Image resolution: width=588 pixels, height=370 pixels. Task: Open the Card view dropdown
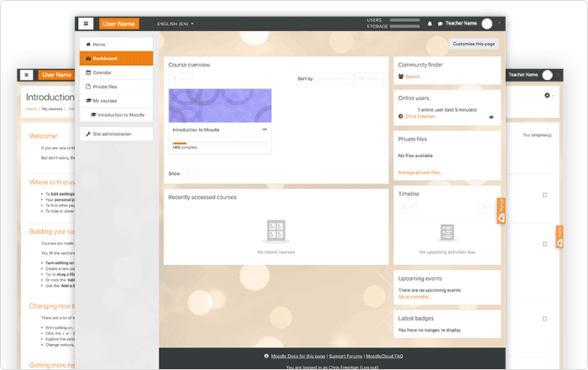point(369,78)
